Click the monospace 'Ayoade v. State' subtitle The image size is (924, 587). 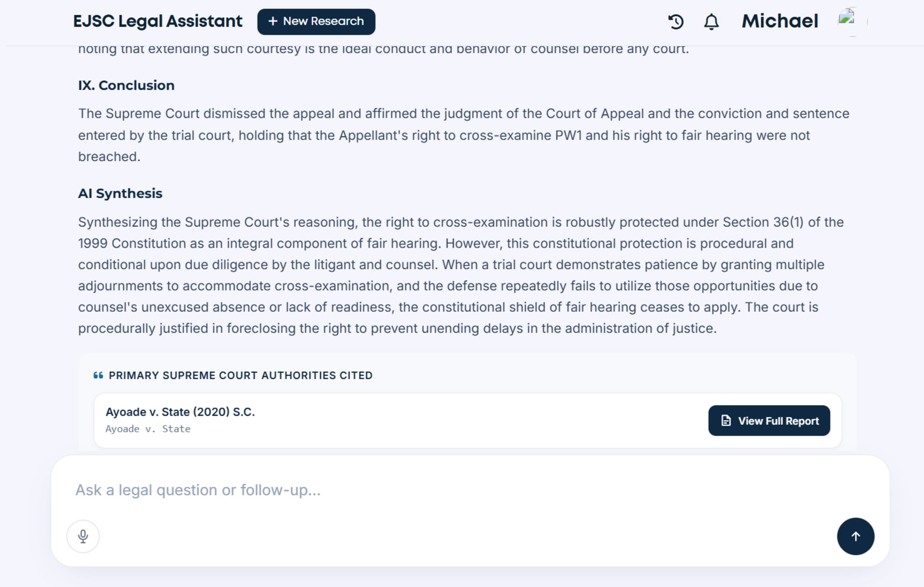[x=148, y=429]
